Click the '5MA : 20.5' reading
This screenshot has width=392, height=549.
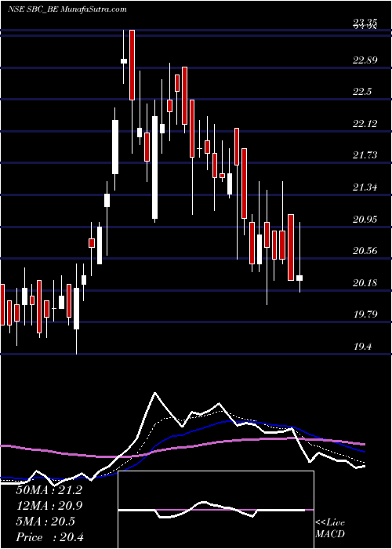pos(45,521)
